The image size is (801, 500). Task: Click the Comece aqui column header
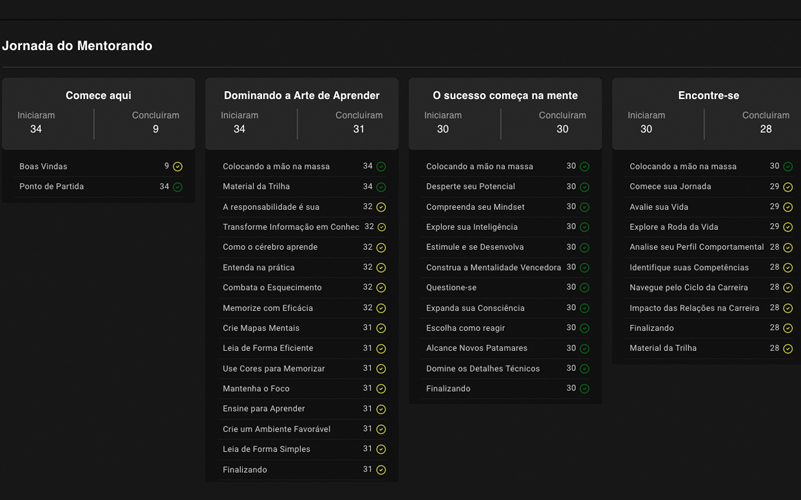point(98,96)
